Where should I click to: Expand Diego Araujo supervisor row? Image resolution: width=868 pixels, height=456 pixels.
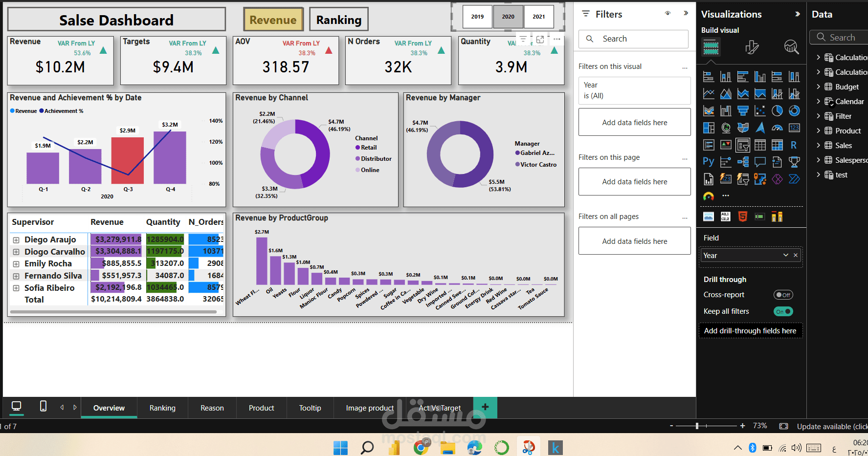click(x=16, y=240)
